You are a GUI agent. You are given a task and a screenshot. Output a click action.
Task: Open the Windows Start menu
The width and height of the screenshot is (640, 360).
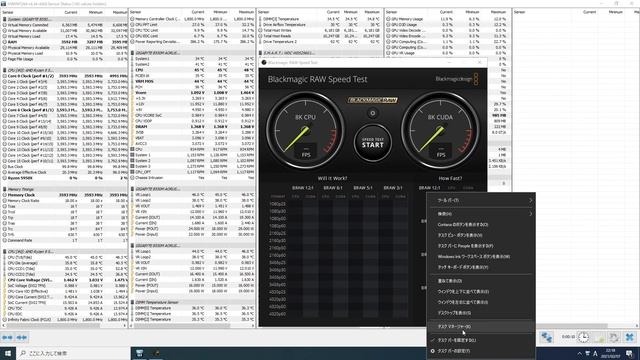(x=8, y=353)
